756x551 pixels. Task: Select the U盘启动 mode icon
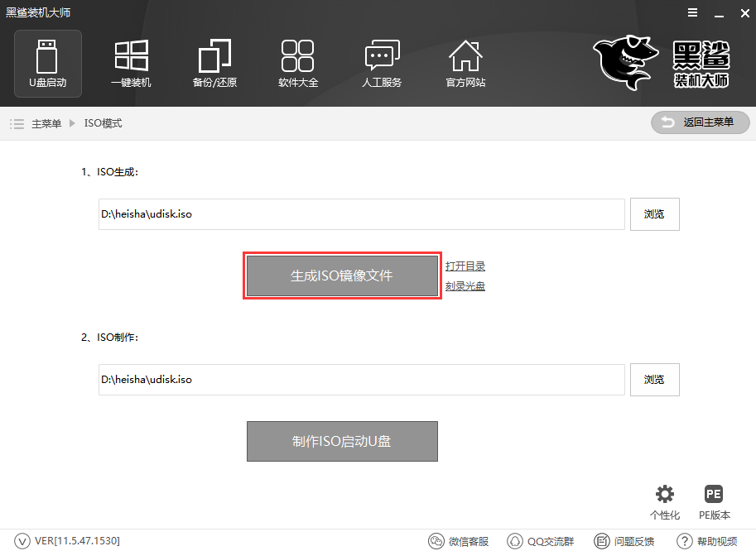47,63
